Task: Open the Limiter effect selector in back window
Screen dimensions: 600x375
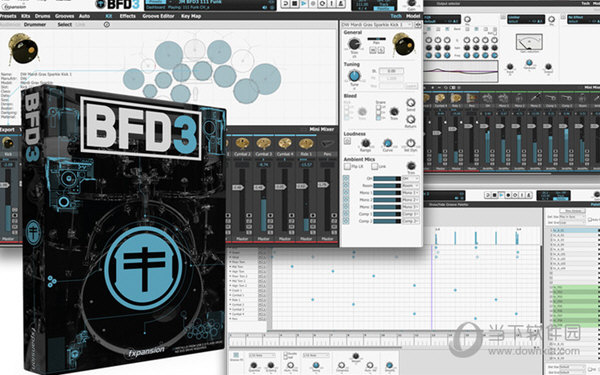Action: pyautogui.click(x=526, y=19)
